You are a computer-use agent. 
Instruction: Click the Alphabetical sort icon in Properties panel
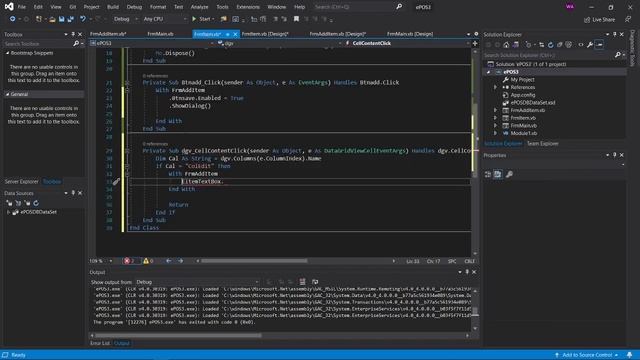click(x=498, y=174)
